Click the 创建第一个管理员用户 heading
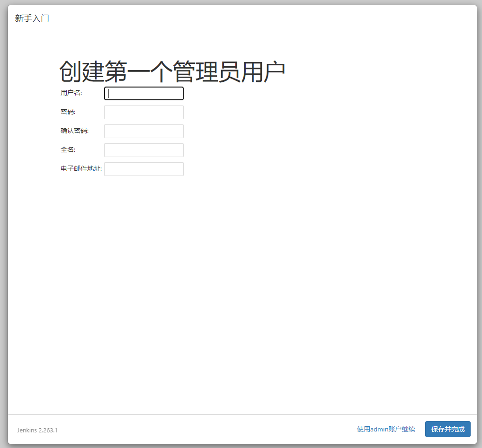The height and width of the screenshot is (448, 482). [172, 71]
